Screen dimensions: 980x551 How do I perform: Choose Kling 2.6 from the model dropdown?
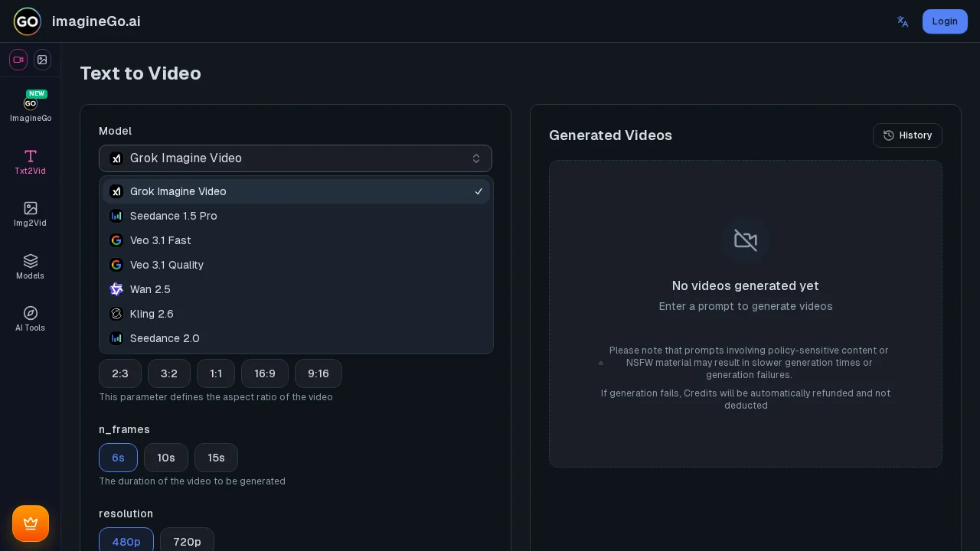coord(152,314)
